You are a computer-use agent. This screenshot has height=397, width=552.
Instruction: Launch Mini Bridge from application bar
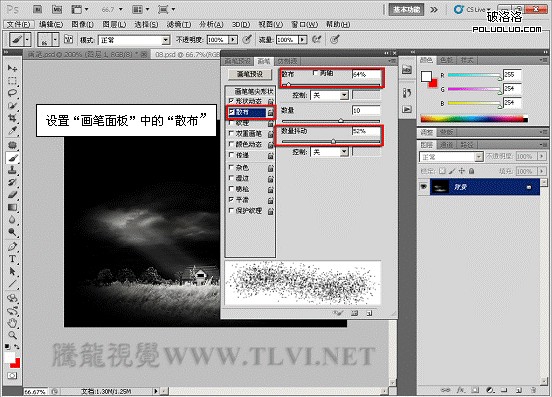point(57,10)
